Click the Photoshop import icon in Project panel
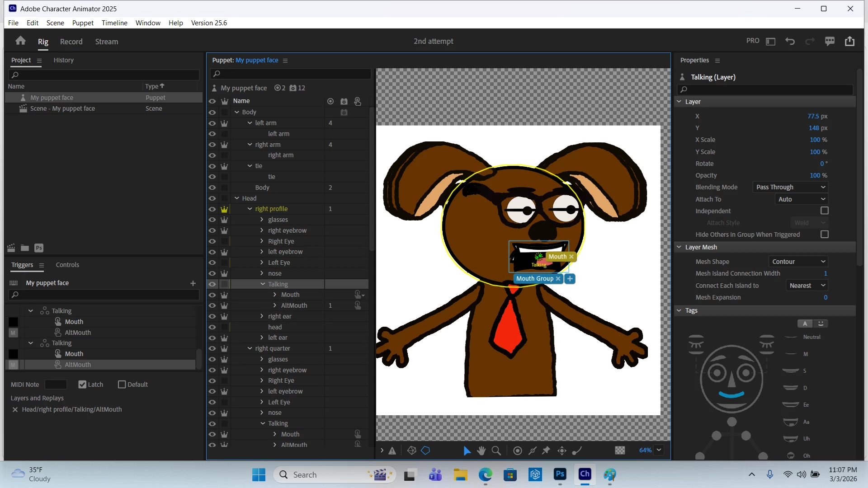Image resolution: width=868 pixels, height=488 pixels. pyautogui.click(x=39, y=248)
